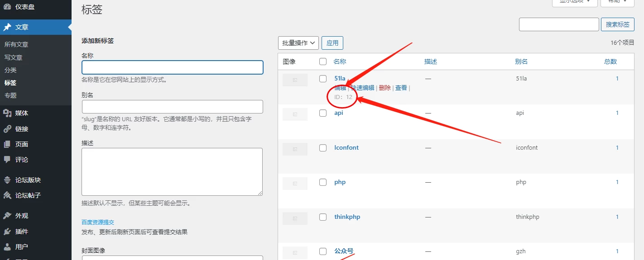
Task: Check the Iconfont tag checkbox
Action: click(x=323, y=148)
